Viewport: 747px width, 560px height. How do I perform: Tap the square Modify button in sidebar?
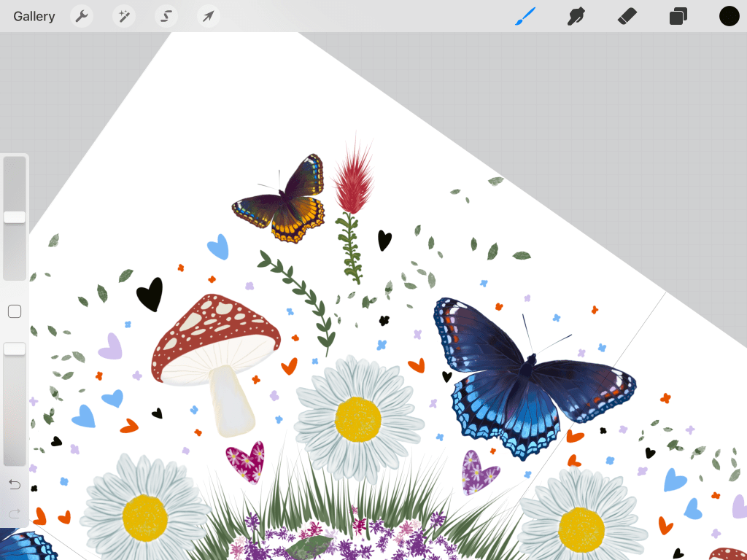pos(15,312)
